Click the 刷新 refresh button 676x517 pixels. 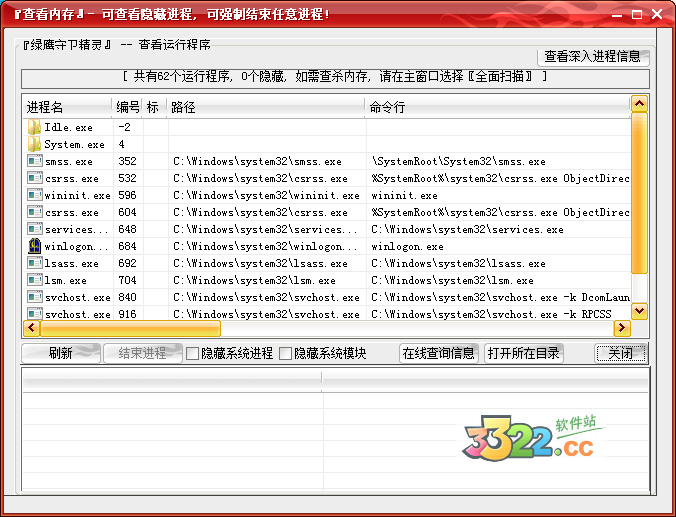click(x=61, y=354)
